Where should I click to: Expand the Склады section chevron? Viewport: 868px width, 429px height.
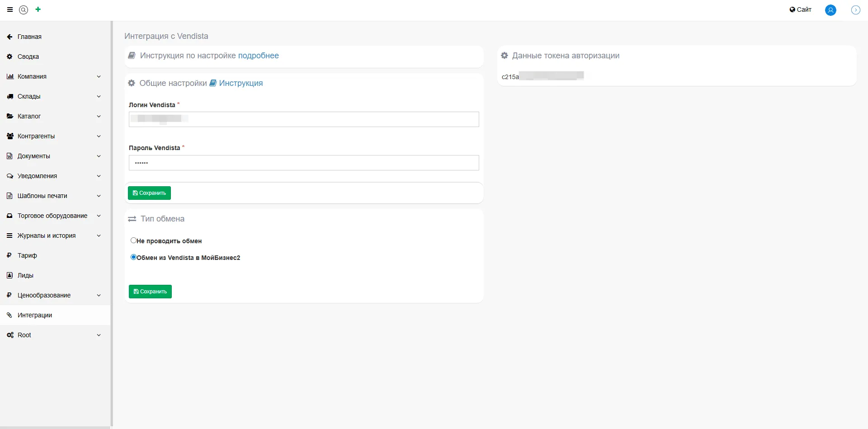[x=99, y=96]
